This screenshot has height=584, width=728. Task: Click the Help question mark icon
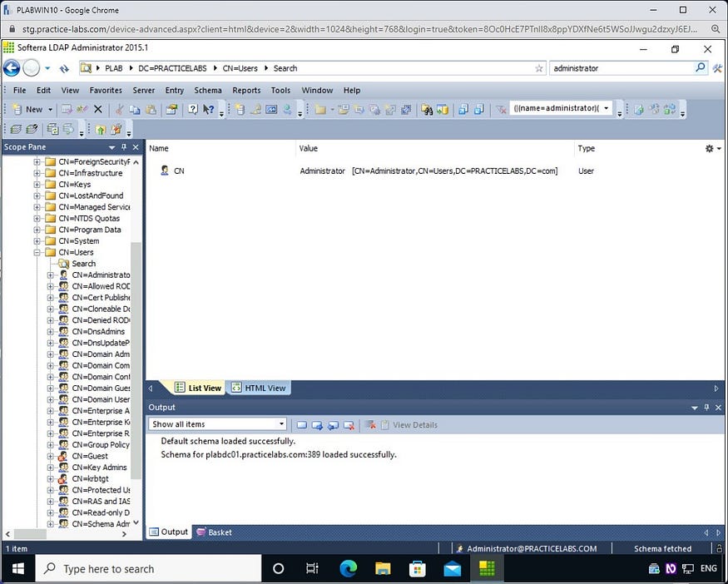pyautogui.click(x=193, y=110)
